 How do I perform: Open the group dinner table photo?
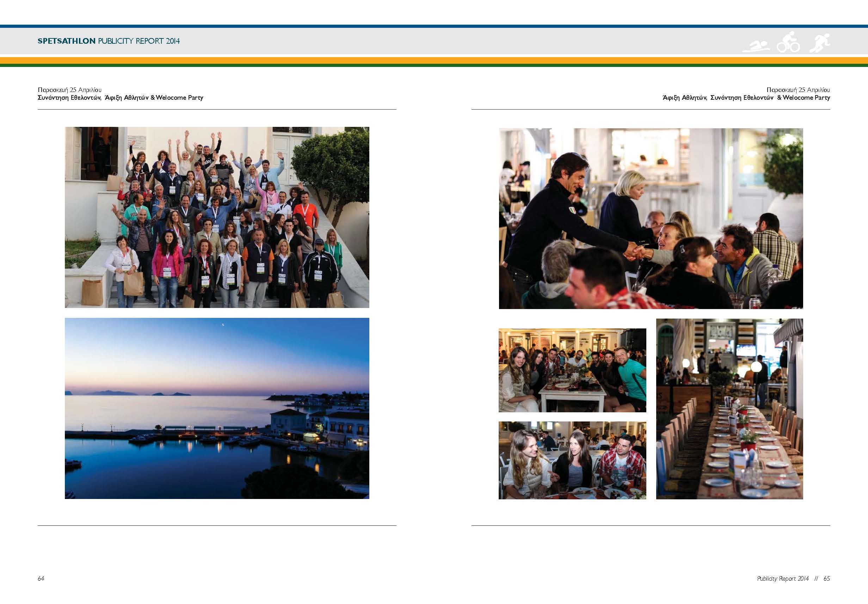pos(572,370)
